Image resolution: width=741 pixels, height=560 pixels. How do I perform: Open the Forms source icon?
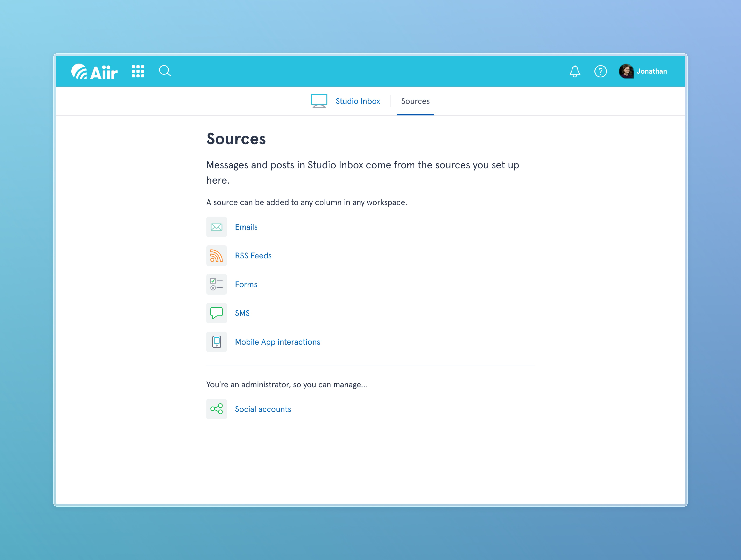pyautogui.click(x=216, y=284)
